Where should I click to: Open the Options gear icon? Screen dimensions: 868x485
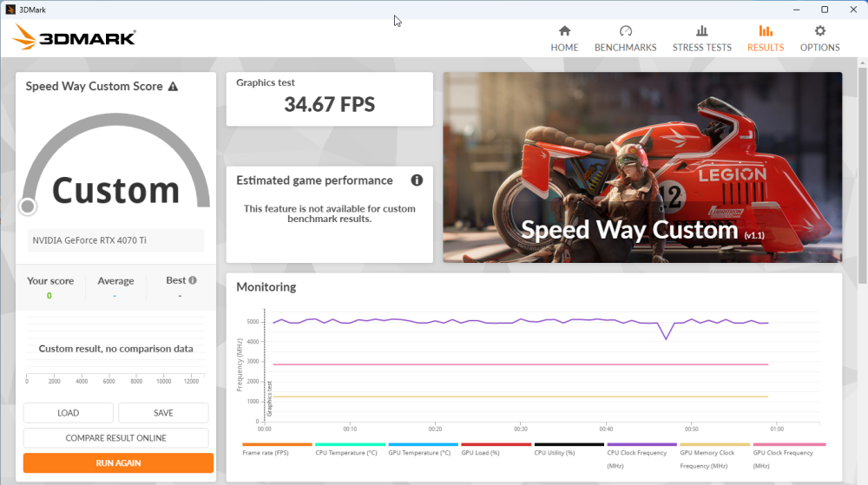[820, 31]
